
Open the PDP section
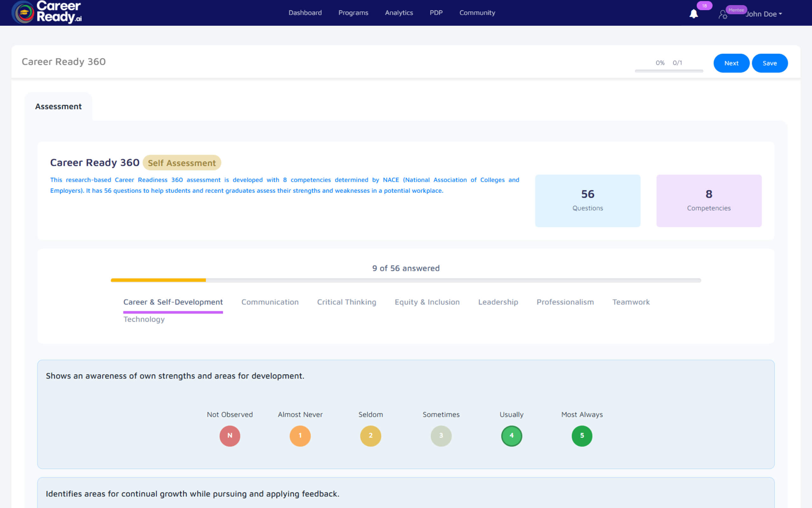(x=436, y=13)
